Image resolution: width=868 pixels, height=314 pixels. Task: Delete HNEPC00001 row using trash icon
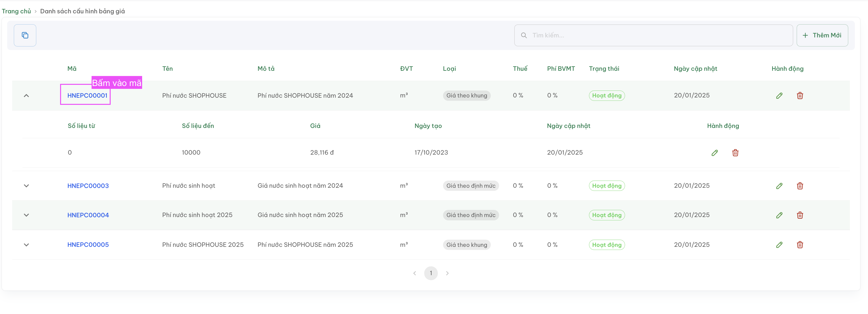pyautogui.click(x=800, y=96)
